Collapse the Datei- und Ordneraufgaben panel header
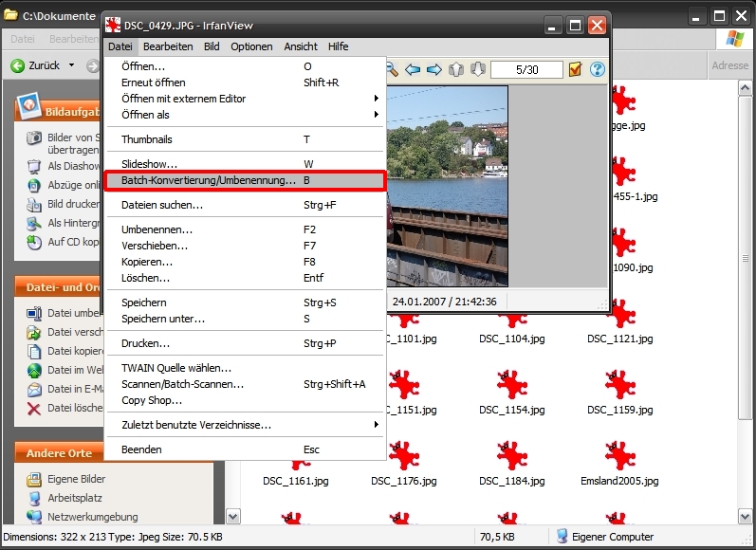 [59, 287]
